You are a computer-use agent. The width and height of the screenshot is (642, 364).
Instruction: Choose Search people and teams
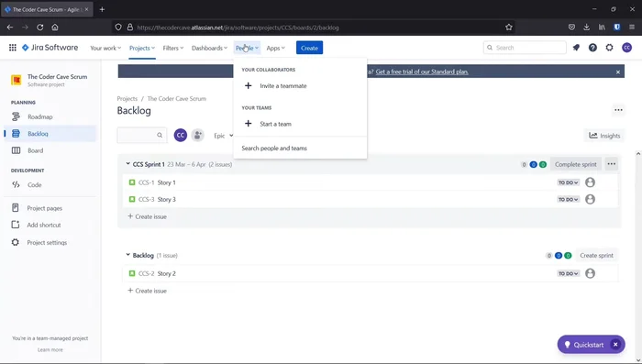300,149
